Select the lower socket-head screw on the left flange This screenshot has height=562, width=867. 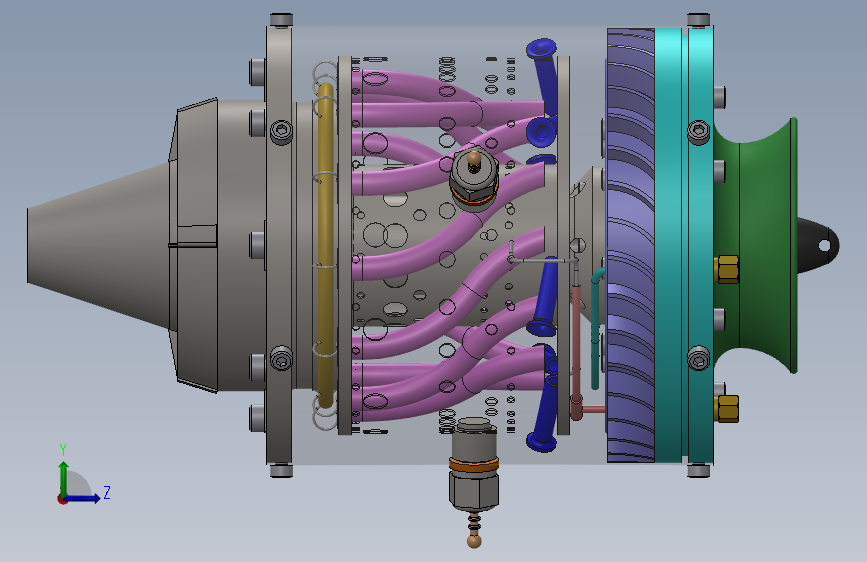coord(281,359)
